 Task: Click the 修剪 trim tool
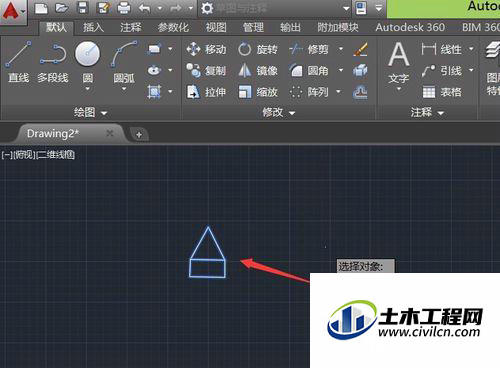click(309, 49)
